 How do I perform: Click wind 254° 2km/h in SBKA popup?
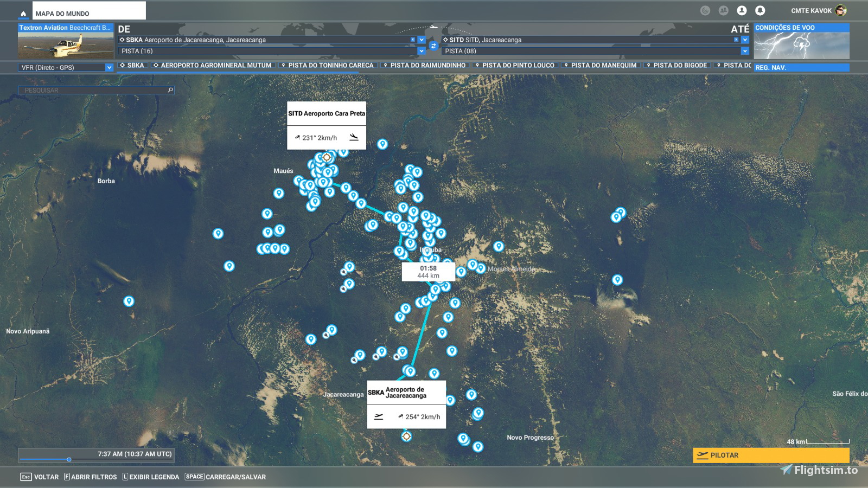click(x=419, y=416)
